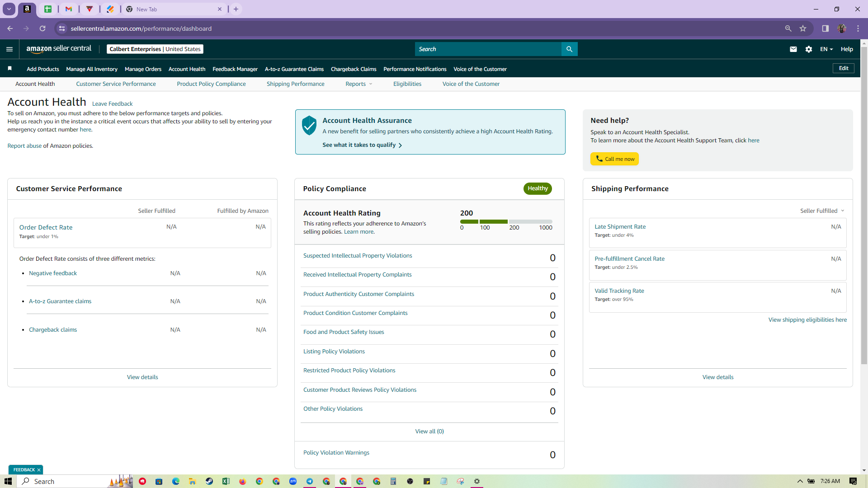This screenshot has width=868, height=488.
Task: View site information icon in address bar
Action: pyautogui.click(x=62, y=28)
